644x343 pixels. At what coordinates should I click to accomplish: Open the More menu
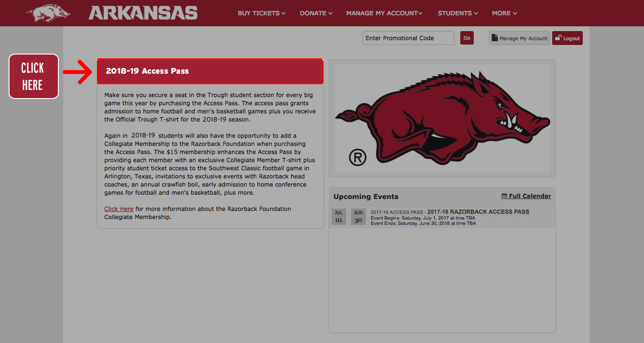pyautogui.click(x=504, y=13)
